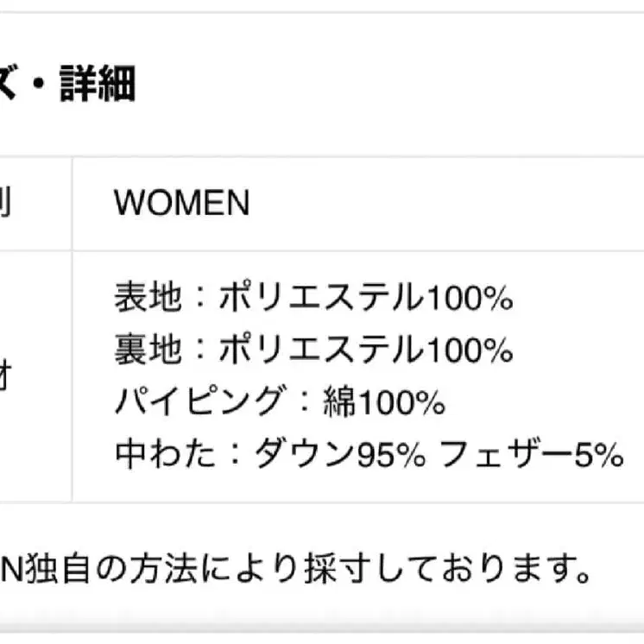Click the 綿100% text
Image resolution: width=644 pixels, height=644 pixels.
pos(382,401)
